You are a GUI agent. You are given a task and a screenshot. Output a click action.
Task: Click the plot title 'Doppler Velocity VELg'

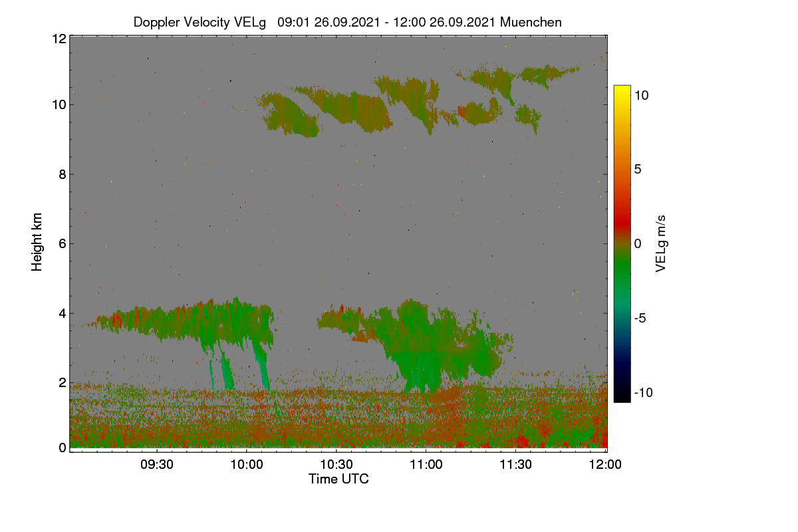199,22
